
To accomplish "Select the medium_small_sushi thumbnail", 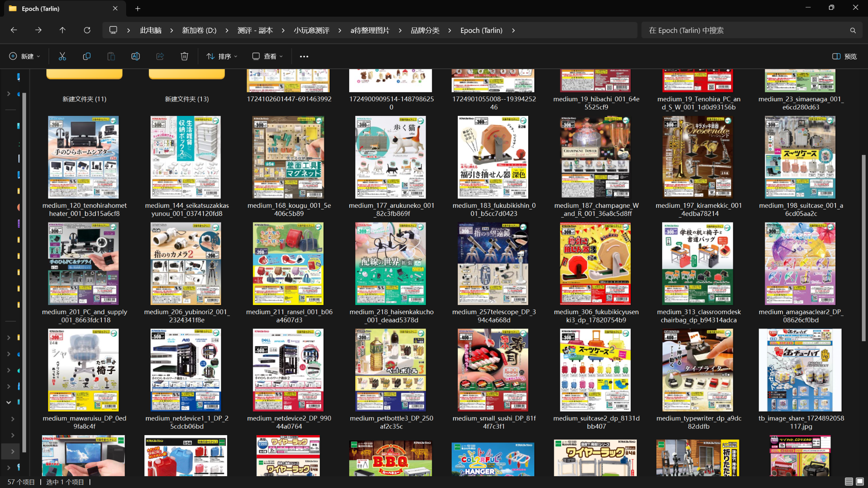I will [x=493, y=370].
